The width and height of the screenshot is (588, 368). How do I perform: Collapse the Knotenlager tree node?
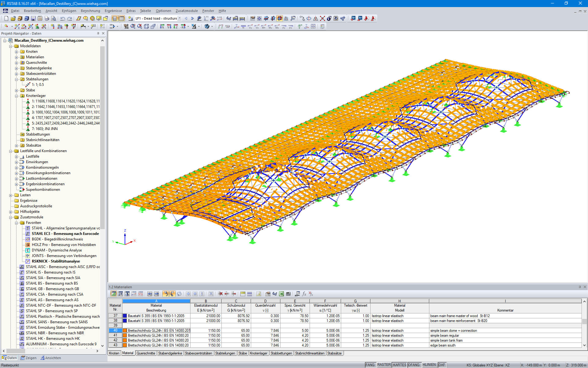tap(17, 96)
